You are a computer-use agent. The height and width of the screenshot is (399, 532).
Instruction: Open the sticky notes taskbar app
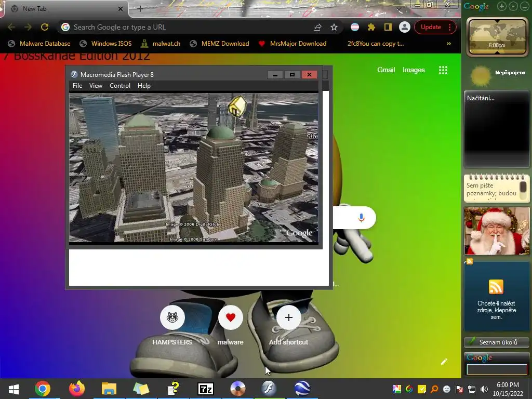pyautogui.click(x=141, y=389)
